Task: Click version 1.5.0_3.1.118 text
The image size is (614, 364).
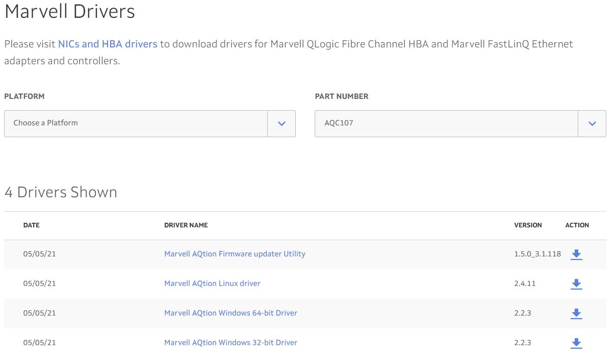Action: (537, 254)
